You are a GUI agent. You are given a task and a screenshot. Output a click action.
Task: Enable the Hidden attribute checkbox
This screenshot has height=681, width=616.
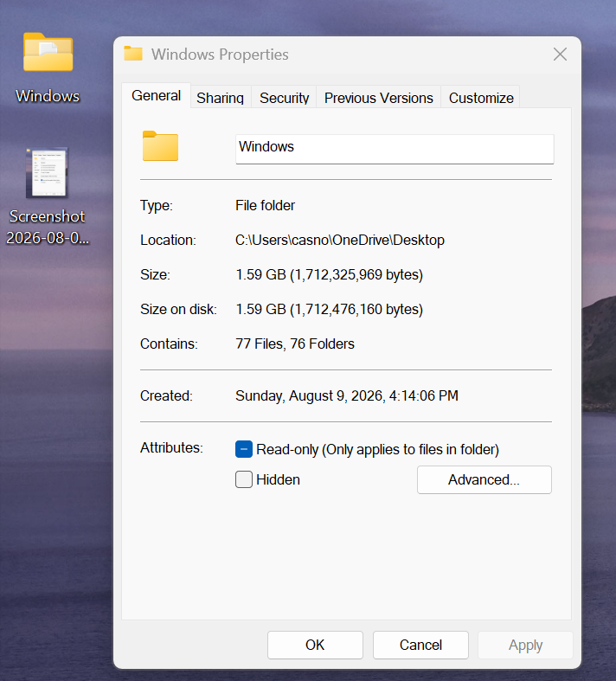[244, 479]
